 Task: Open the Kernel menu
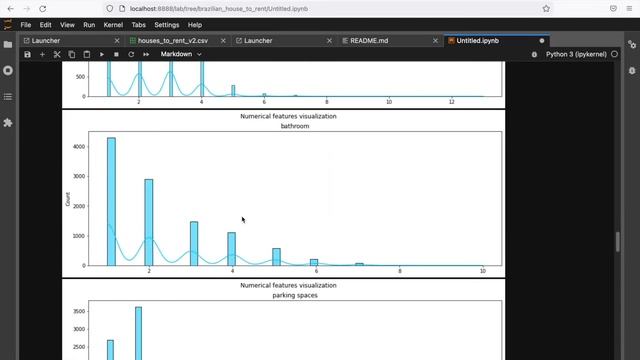(x=113, y=25)
